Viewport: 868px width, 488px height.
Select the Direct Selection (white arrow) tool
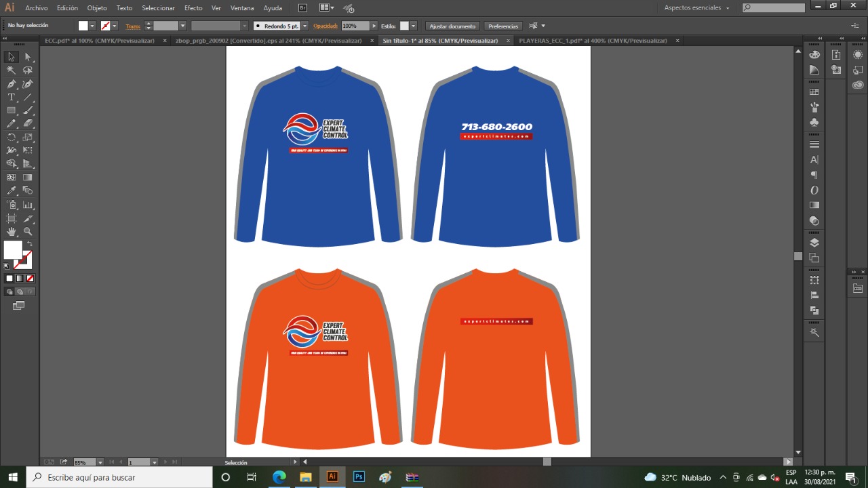pyautogui.click(x=28, y=57)
